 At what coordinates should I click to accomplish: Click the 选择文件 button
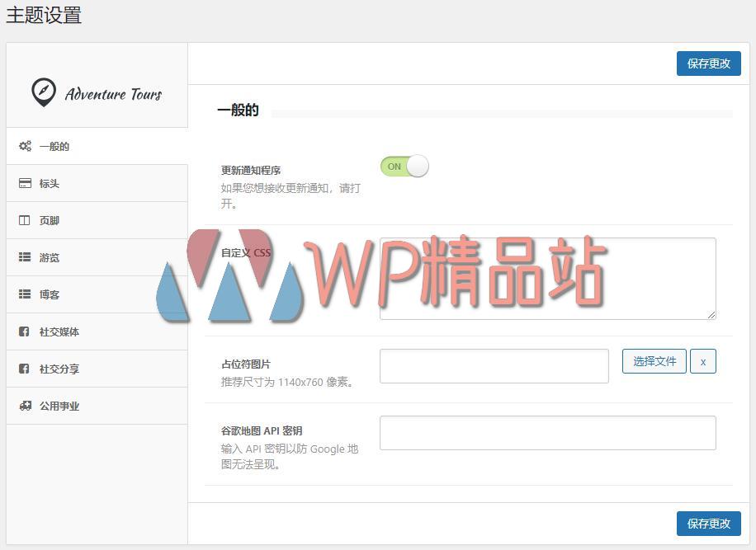click(654, 361)
